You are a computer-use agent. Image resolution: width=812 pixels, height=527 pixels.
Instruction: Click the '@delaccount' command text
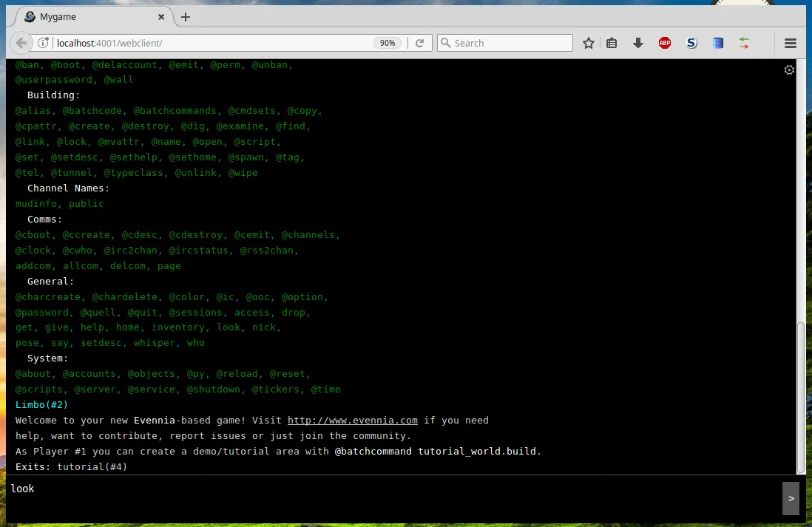[124, 65]
